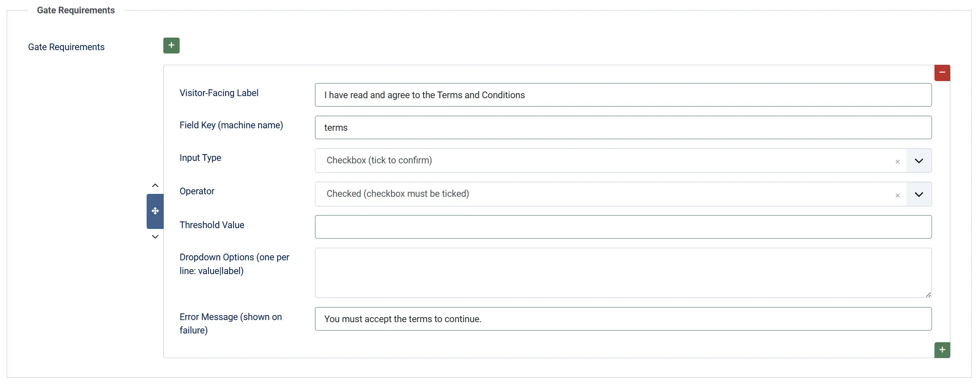
Task: Open the Checkbox (tick to confirm) select box
Action: (x=610, y=160)
